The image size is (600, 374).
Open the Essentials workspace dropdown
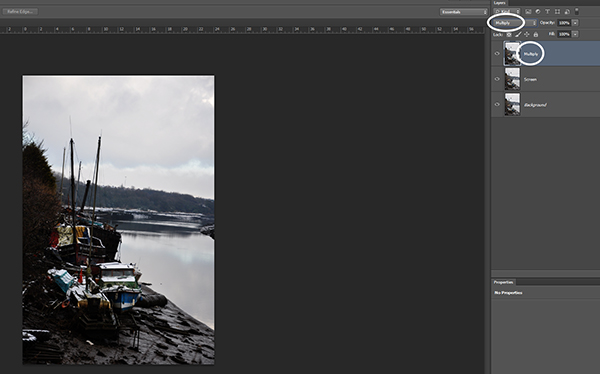463,12
